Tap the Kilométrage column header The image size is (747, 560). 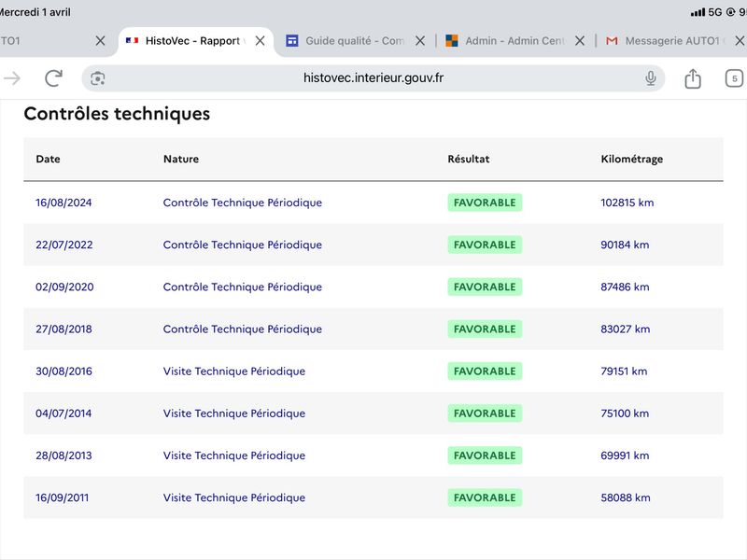(x=632, y=159)
